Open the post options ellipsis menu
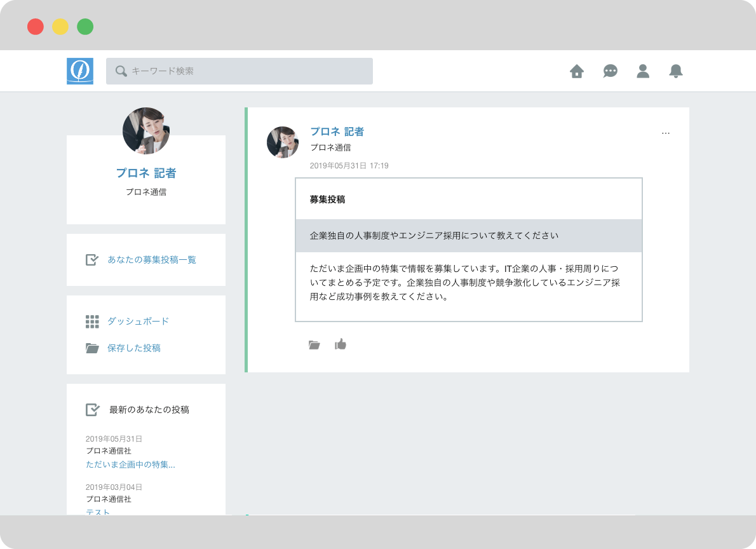This screenshot has height=549, width=756. click(x=666, y=133)
